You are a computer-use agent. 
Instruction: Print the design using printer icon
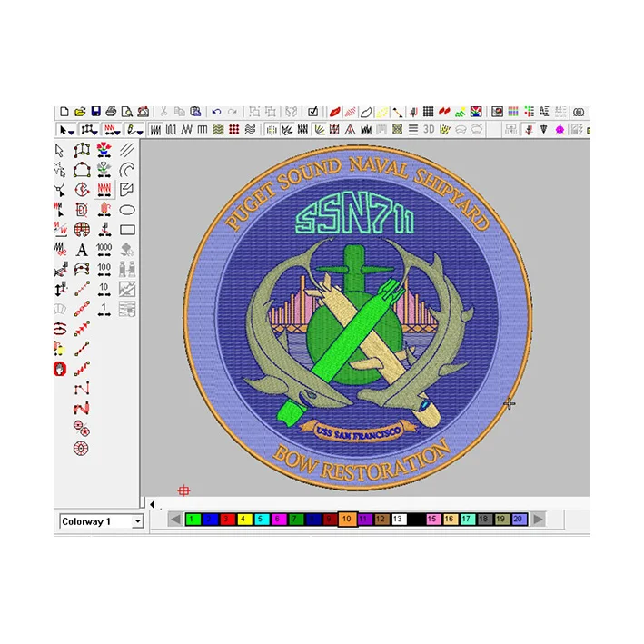pos(111,112)
